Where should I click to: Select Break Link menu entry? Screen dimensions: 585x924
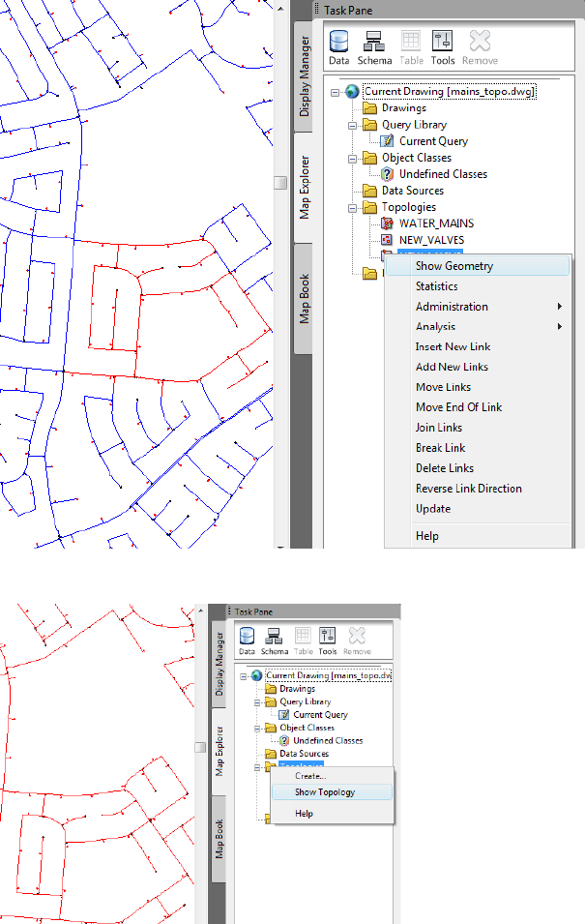478,448
